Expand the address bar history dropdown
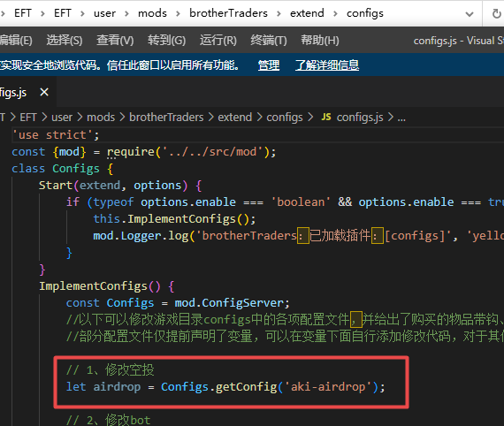 click(470, 14)
